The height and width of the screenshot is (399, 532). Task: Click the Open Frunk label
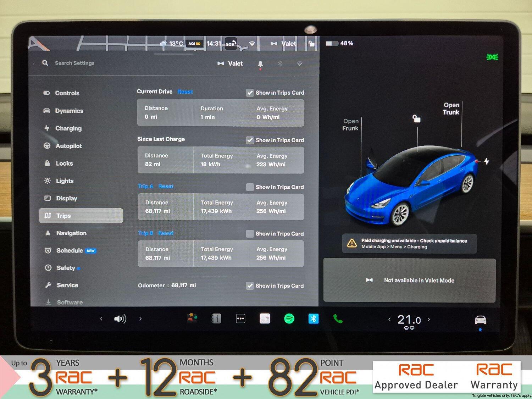pos(350,124)
